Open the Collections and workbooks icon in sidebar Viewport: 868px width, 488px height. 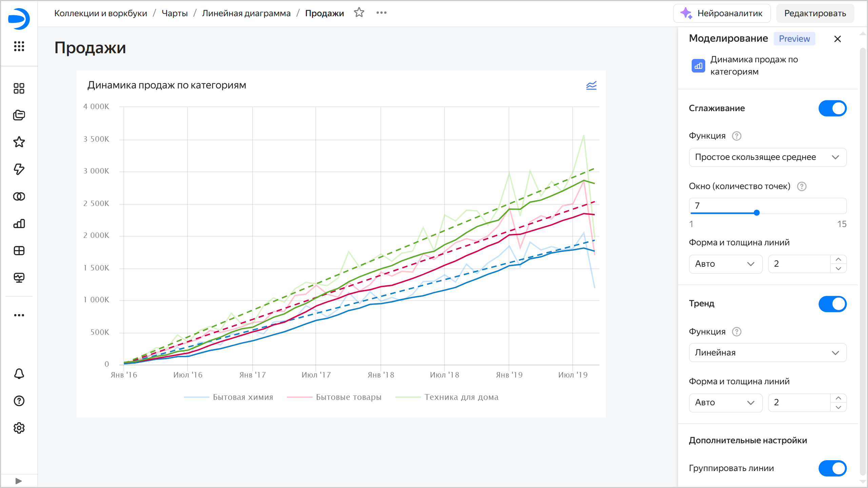[x=19, y=115]
